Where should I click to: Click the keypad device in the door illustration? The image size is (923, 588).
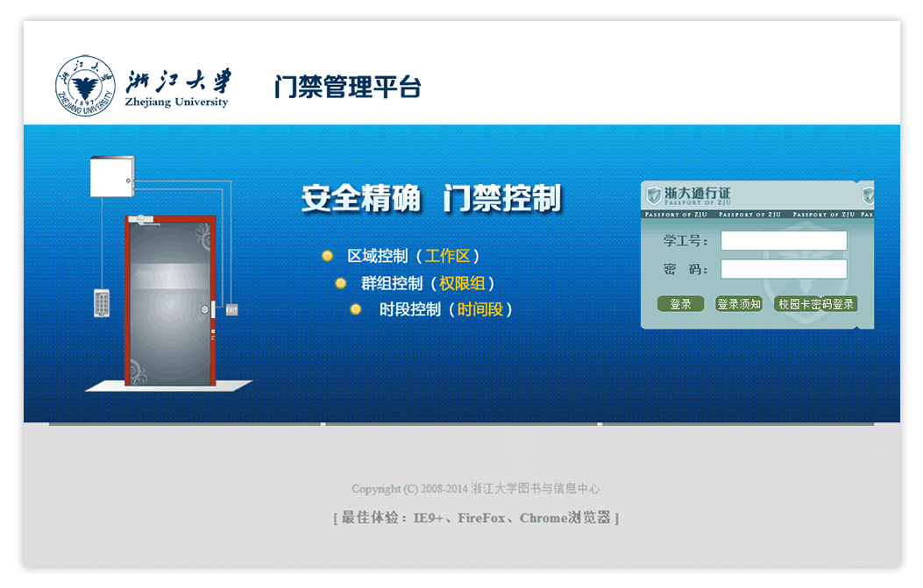tap(103, 303)
